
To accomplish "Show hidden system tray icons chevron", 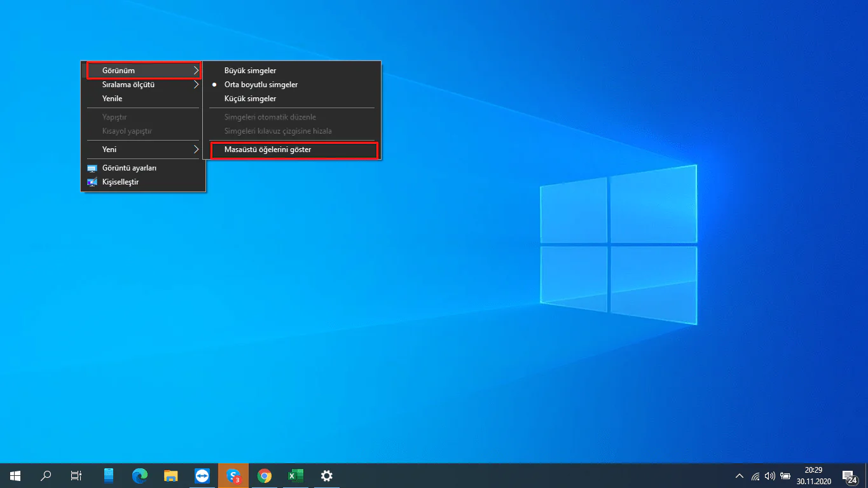I will click(739, 476).
